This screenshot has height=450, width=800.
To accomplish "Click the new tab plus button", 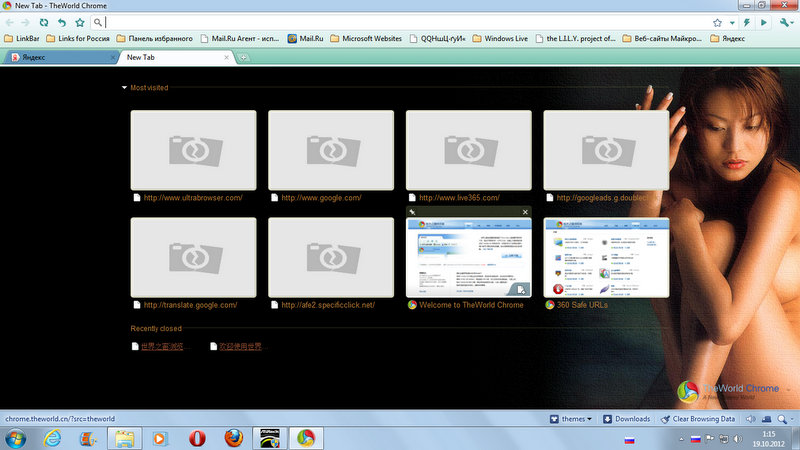I will coord(243,58).
